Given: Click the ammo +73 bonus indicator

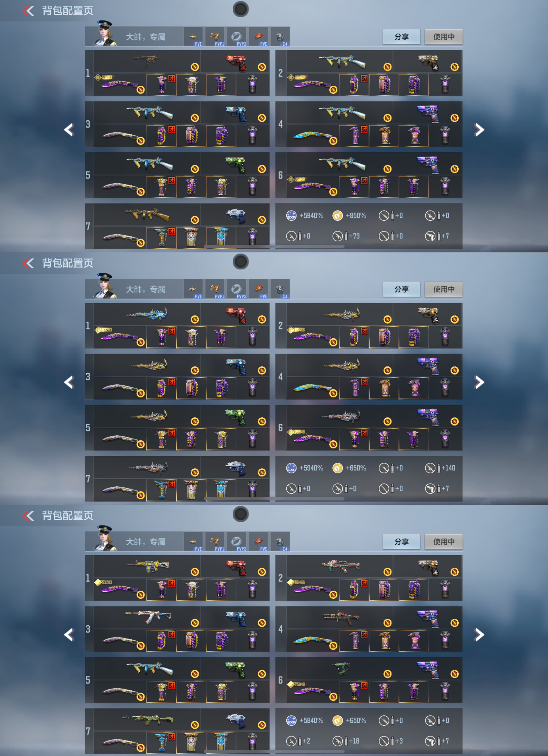Looking at the screenshot, I should (346, 236).
